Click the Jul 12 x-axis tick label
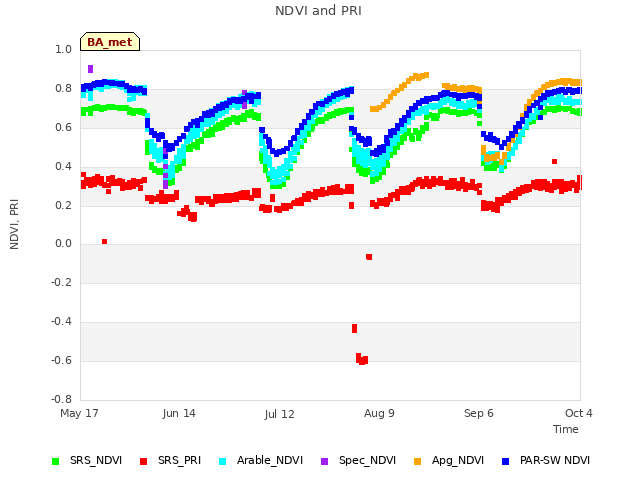The width and height of the screenshot is (640, 480). pos(279,414)
